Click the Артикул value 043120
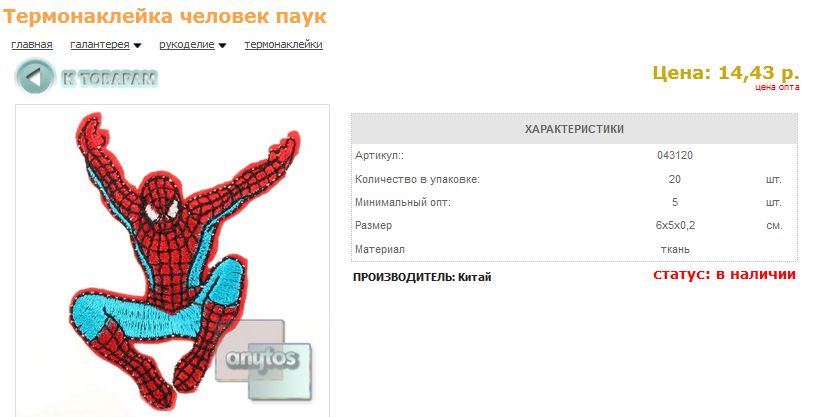The height and width of the screenshot is (417, 818). 675,155
